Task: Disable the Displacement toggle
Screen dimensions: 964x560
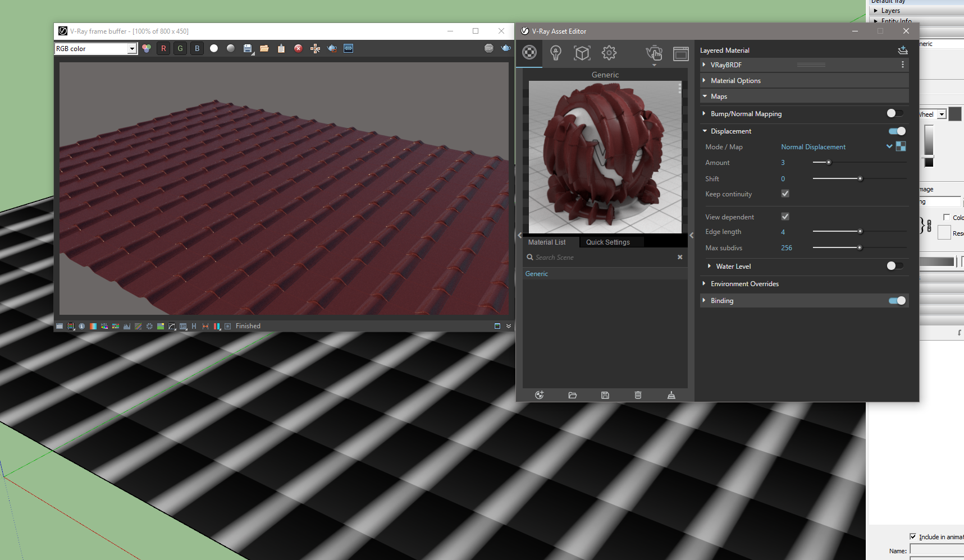Action: click(897, 131)
